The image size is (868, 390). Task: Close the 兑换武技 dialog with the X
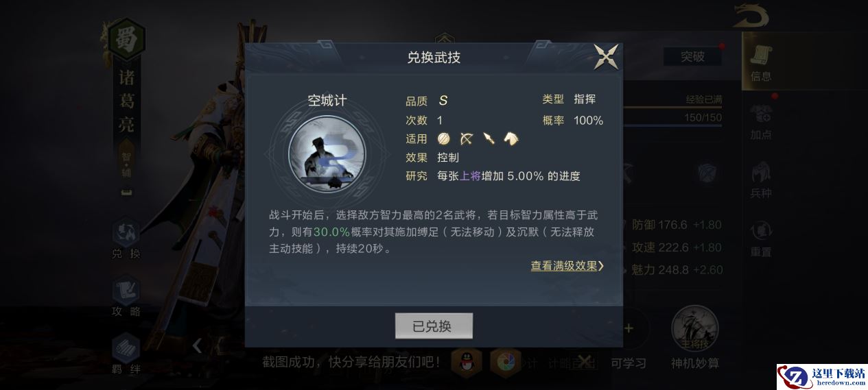[x=606, y=57]
